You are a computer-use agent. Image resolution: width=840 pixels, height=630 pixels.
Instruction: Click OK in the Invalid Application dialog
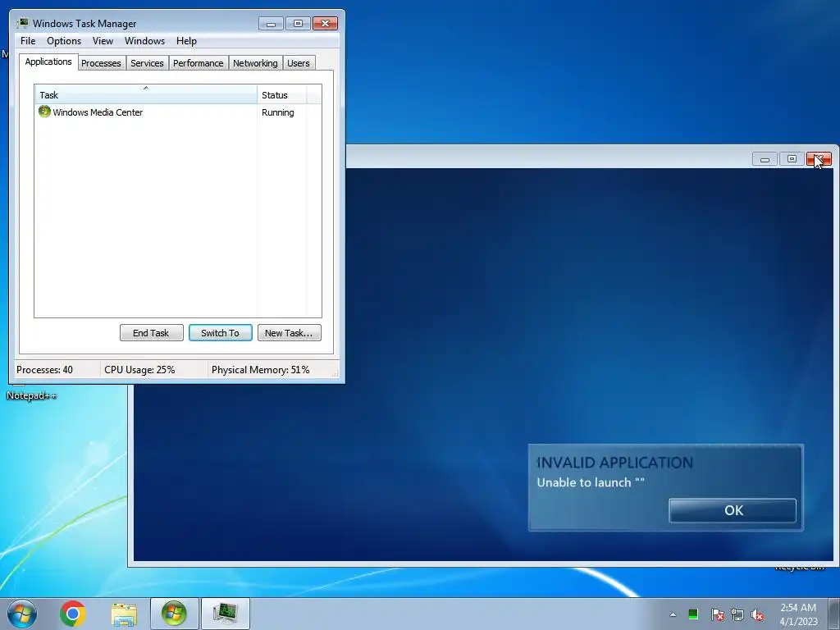coord(733,510)
